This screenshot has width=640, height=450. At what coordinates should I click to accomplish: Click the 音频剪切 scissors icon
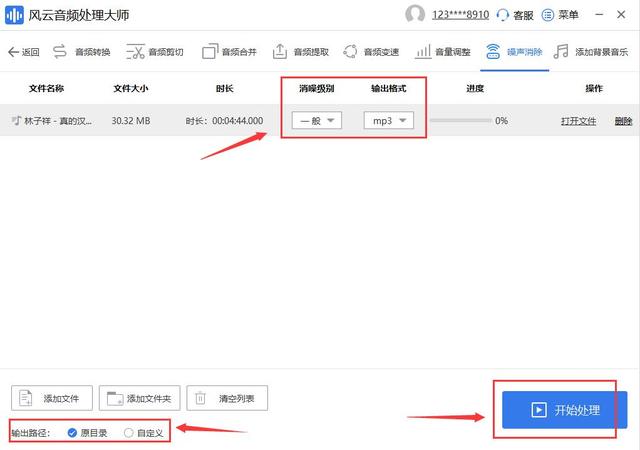click(136, 52)
